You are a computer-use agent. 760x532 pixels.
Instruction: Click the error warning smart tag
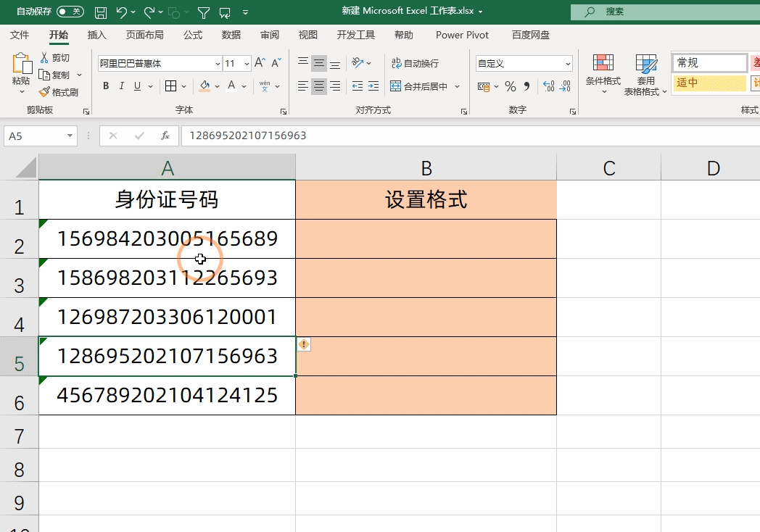point(304,344)
